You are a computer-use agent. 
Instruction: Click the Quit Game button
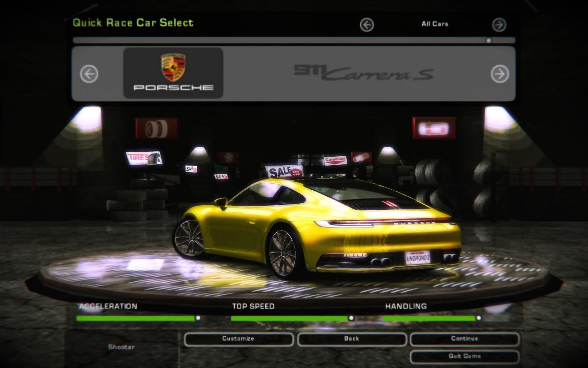click(x=465, y=356)
